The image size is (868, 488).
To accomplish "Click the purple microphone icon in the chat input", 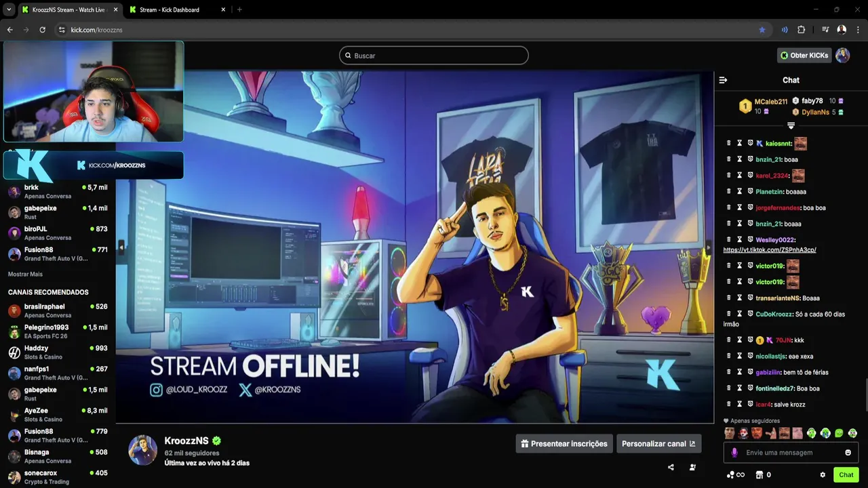I will pos(734,453).
